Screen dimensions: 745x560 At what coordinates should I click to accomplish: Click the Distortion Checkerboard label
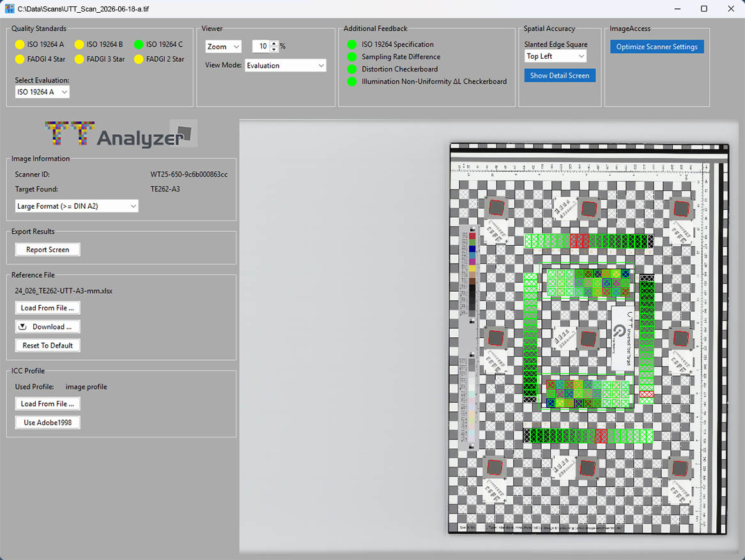tap(399, 69)
